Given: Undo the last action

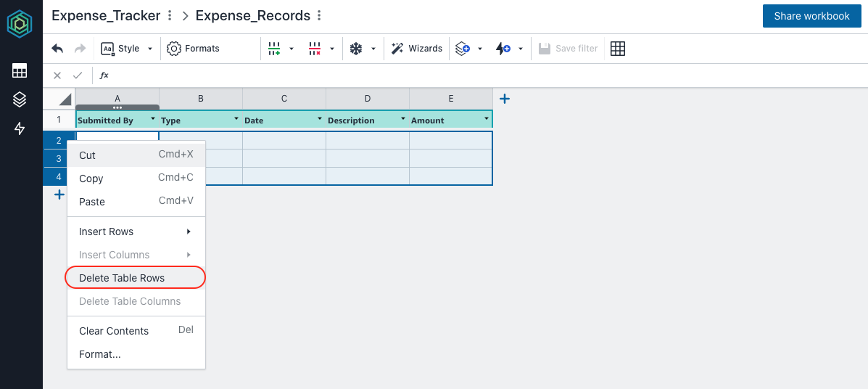Looking at the screenshot, I should (x=57, y=48).
